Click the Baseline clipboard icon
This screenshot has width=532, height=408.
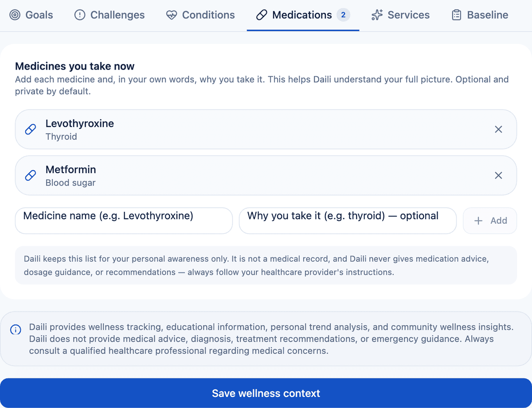click(x=457, y=15)
